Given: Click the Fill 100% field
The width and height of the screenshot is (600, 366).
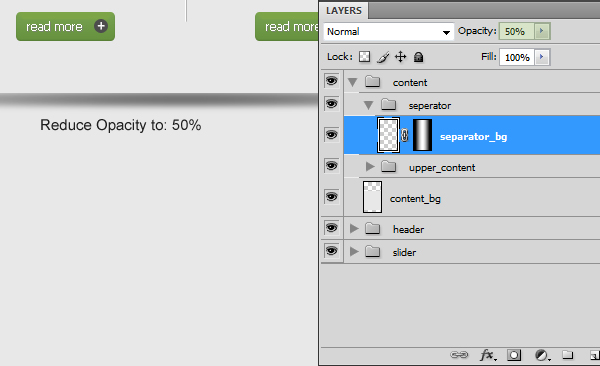Looking at the screenshot, I should pos(517,57).
